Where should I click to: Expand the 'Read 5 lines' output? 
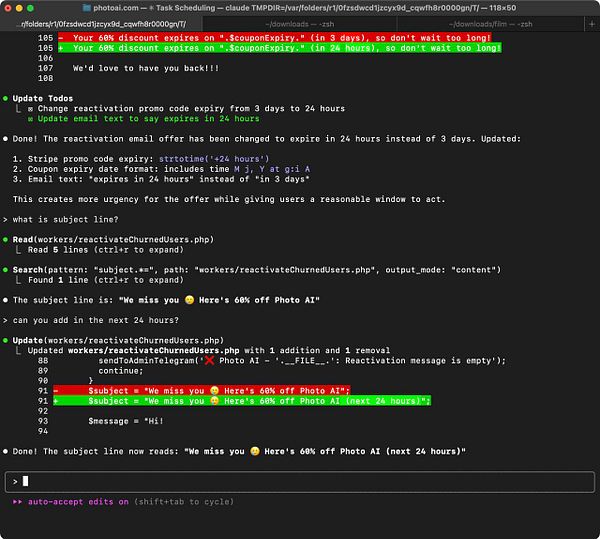click(x=105, y=250)
